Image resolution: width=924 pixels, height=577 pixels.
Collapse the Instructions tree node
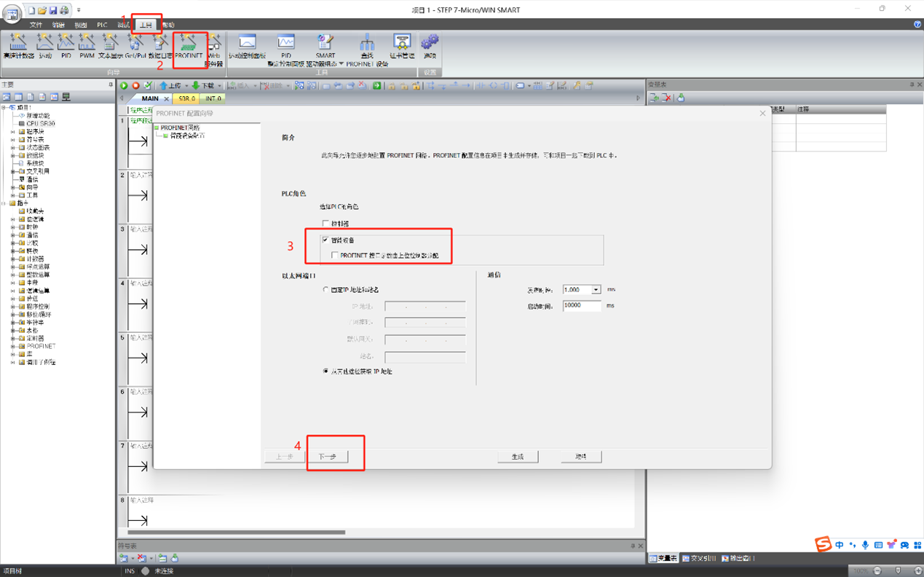click(x=4, y=203)
